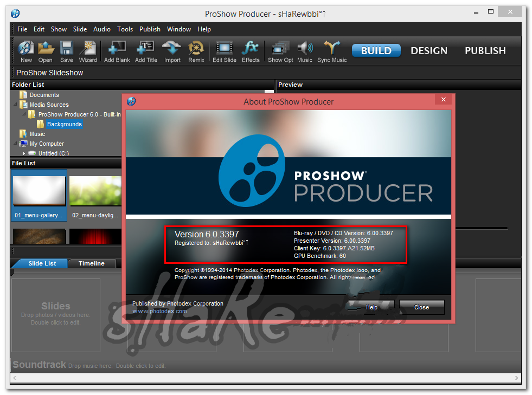Click the Presenter Version: 6.00.3397 text

pyautogui.click(x=332, y=241)
